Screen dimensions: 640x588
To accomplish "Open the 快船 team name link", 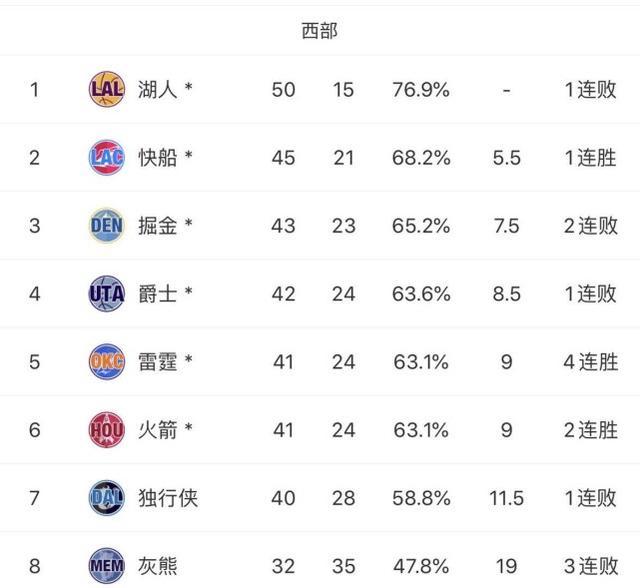I will (x=157, y=158).
